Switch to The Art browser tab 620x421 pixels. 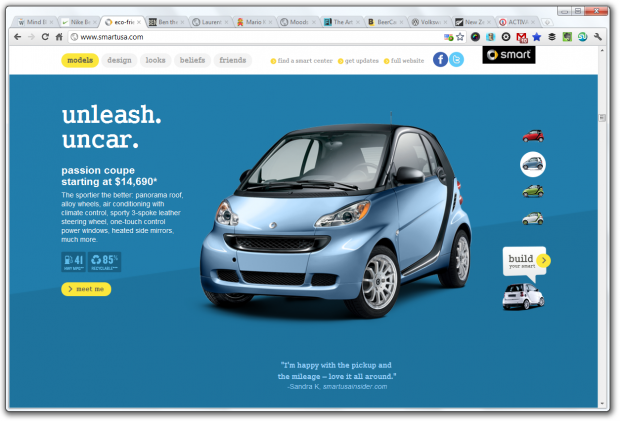(343, 22)
